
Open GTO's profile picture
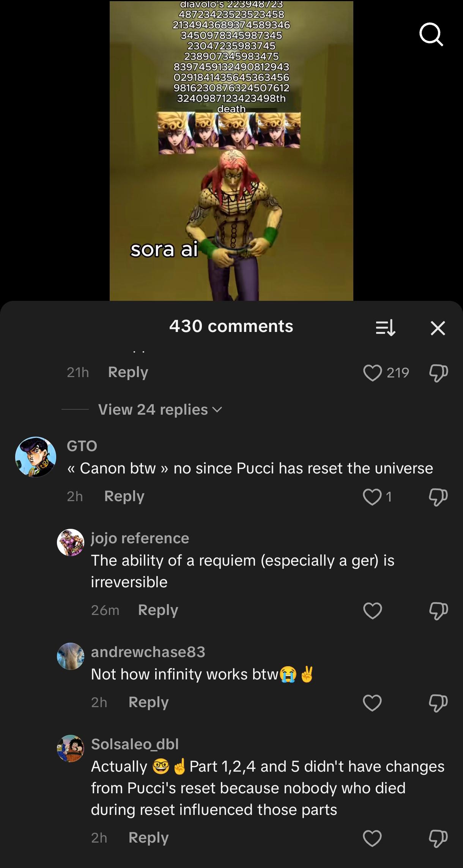point(36,457)
